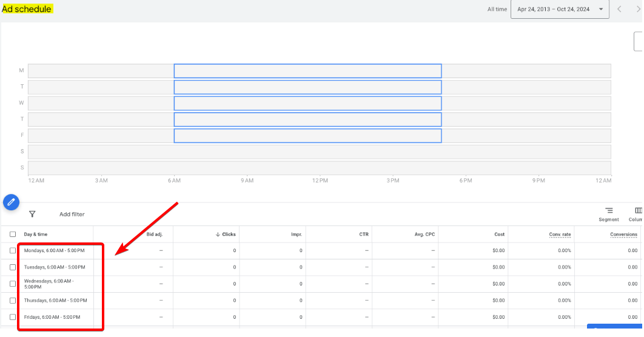644x337 pixels.
Task: Click the Conv. rate column header
Action: [x=560, y=234]
